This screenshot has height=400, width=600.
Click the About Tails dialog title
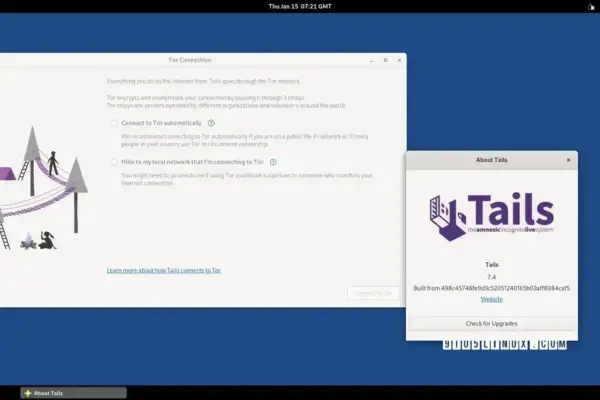coord(492,160)
